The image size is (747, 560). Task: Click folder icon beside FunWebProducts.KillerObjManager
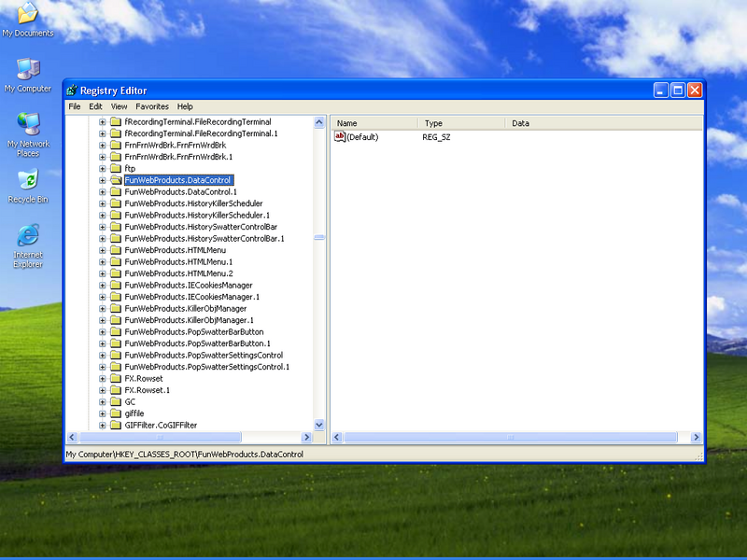116,308
